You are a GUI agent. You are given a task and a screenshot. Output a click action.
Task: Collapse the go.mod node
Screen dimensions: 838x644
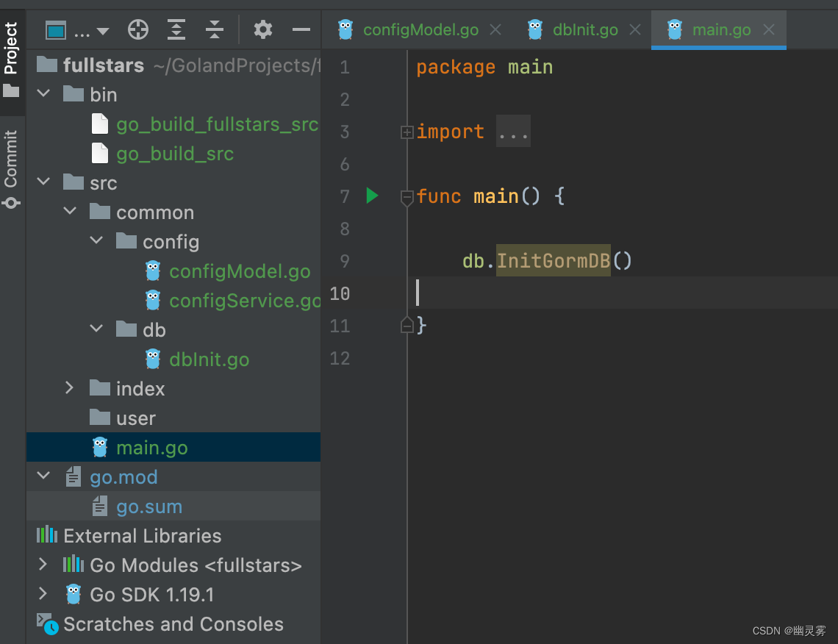tap(44, 476)
